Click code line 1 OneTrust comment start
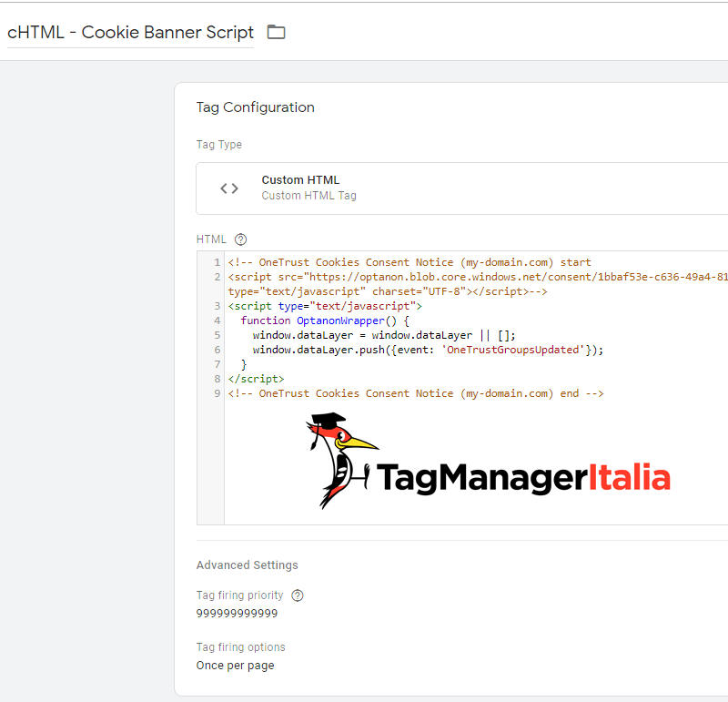The image size is (728, 702). tap(409, 262)
